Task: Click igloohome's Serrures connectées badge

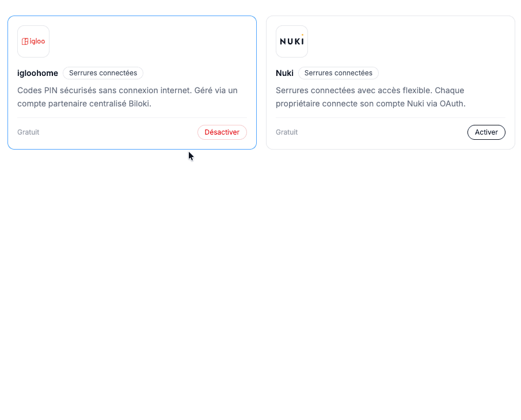Action: 103,73
